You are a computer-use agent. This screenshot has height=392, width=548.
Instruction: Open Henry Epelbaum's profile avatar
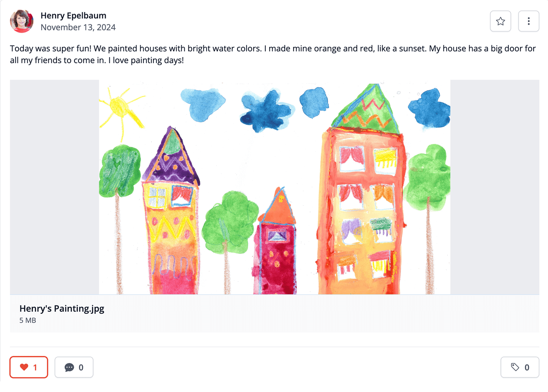click(22, 21)
